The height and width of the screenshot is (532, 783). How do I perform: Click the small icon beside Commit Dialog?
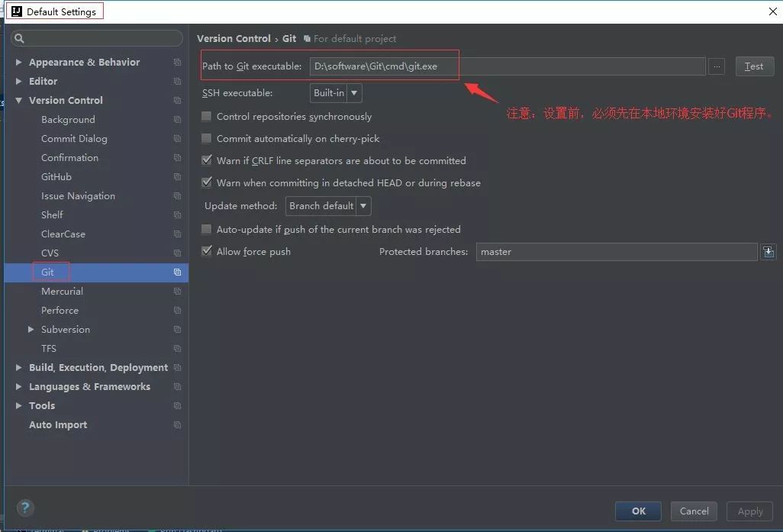tap(177, 138)
